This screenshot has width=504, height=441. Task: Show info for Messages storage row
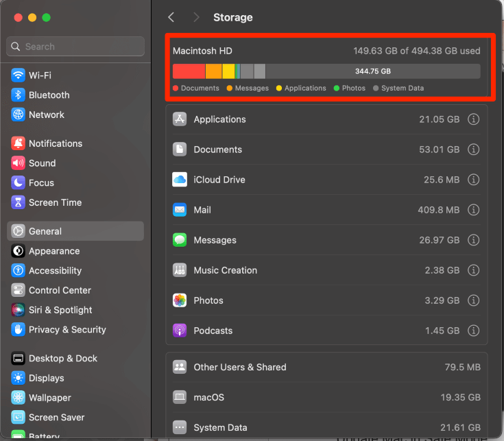point(473,240)
